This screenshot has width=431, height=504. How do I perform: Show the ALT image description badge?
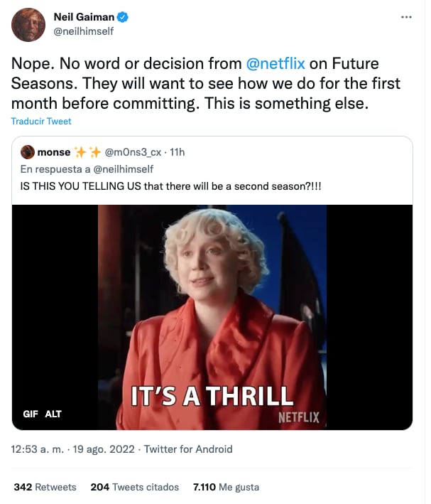coord(53,414)
